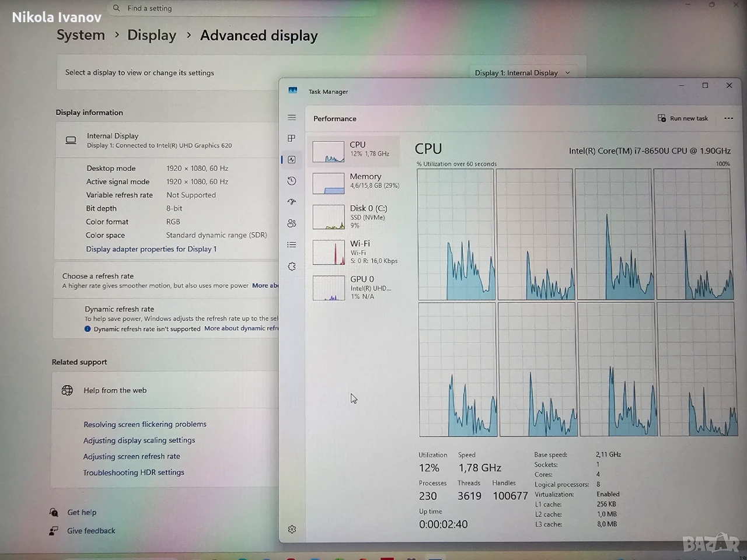This screenshot has height=560, width=747.
Task: Open the Task Manager navigation hamburger menu
Action: (292, 117)
